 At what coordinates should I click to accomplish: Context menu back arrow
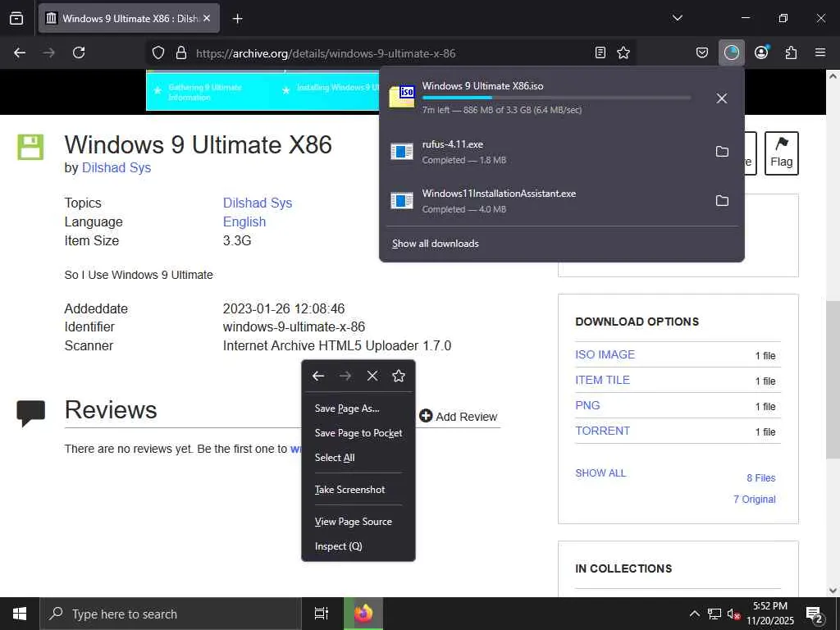[318, 376]
